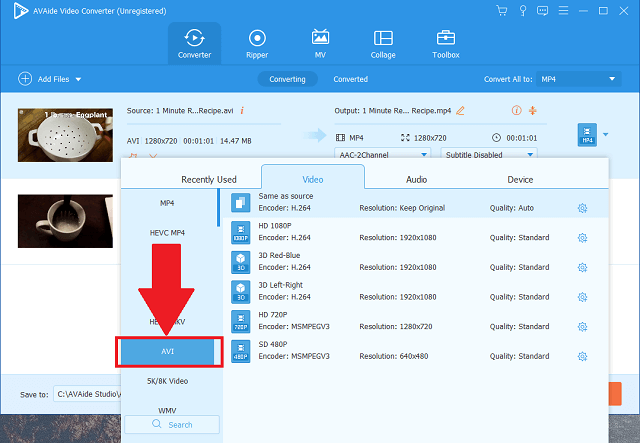Viewport: 640px width, 443px height.
Task: Click the MP4 output format icon
Action: (587, 135)
